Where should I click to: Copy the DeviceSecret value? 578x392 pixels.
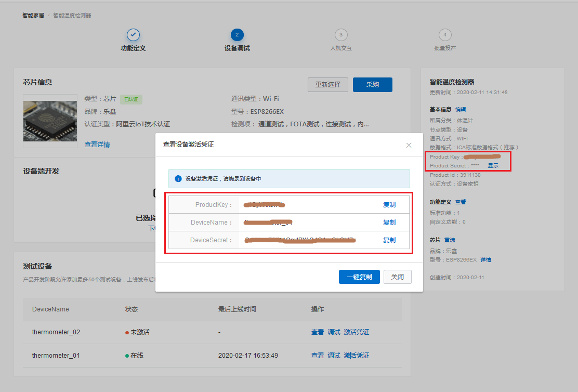coord(389,240)
